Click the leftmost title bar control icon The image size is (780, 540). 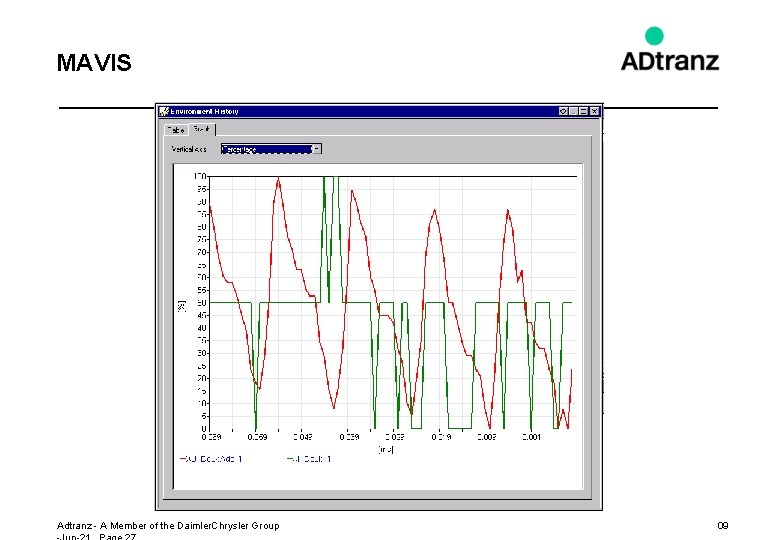(x=563, y=111)
